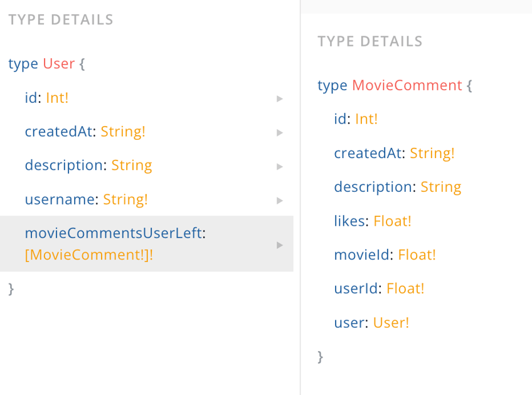
Task: Open the User! type on user field
Action: click(x=390, y=322)
